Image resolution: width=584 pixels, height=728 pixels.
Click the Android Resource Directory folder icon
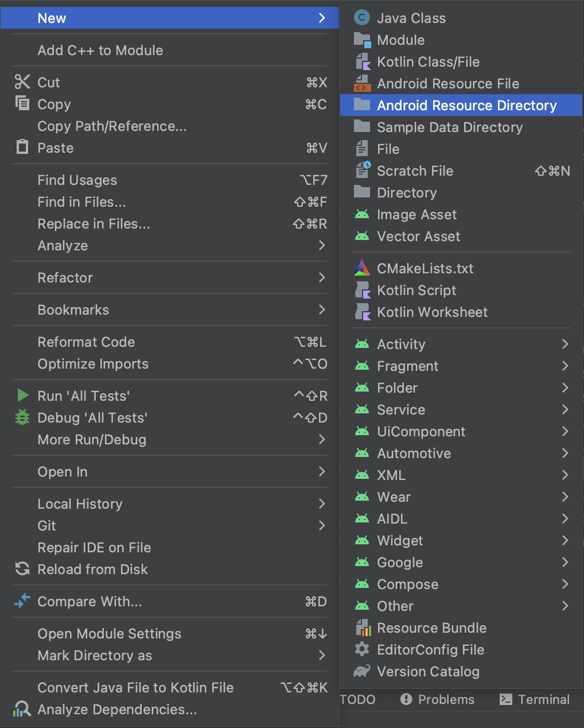tap(362, 104)
